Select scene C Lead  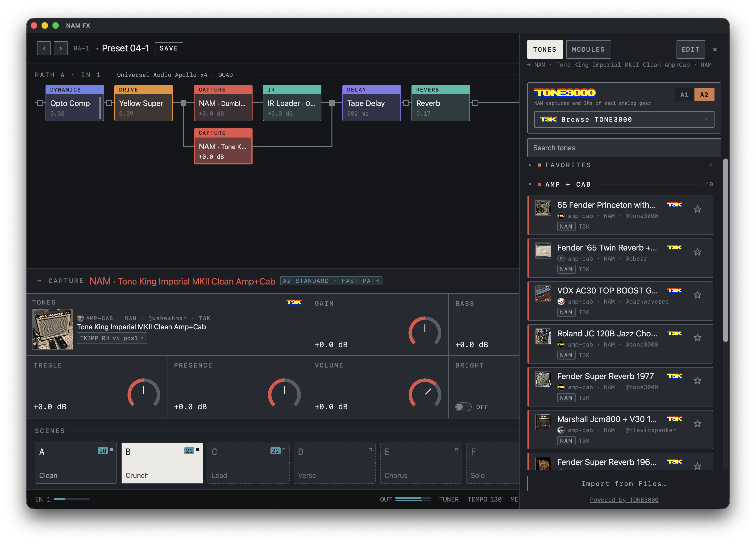(x=248, y=463)
